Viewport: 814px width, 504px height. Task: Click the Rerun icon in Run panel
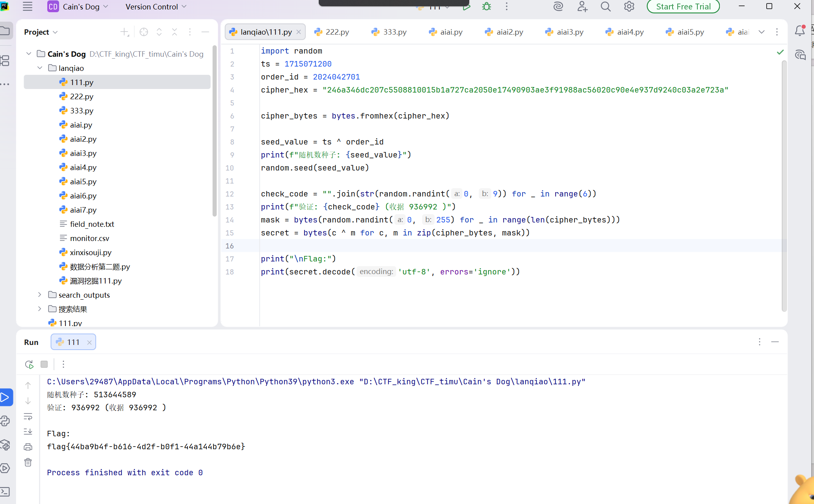click(29, 364)
